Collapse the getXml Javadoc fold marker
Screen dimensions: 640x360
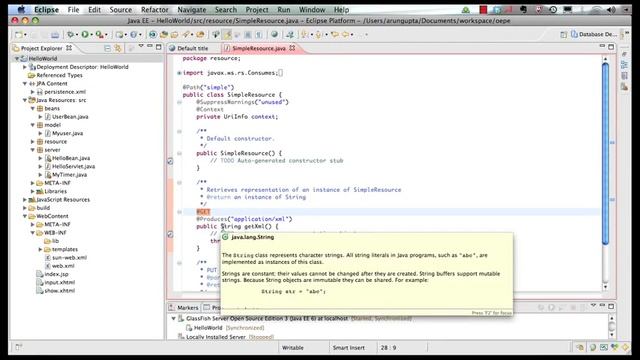(179, 183)
